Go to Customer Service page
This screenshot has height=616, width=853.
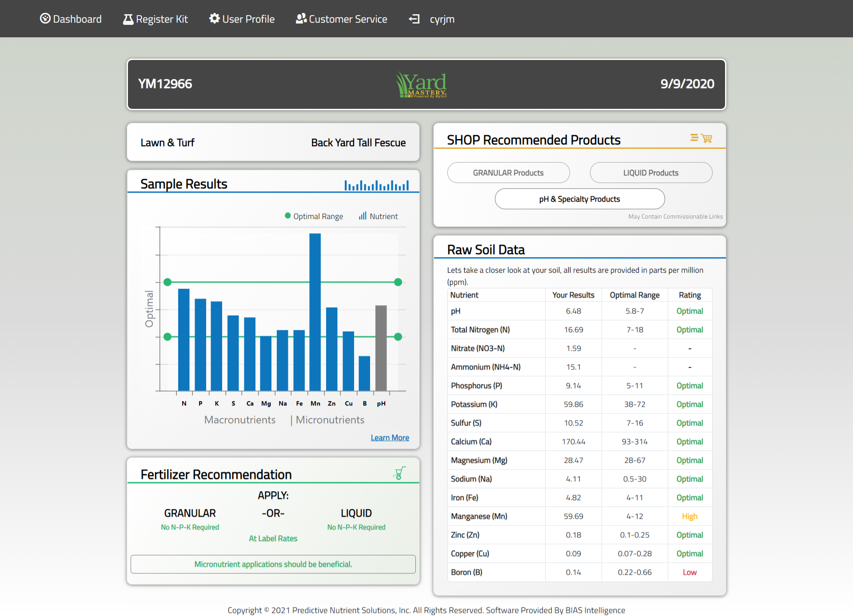pyautogui.click(x=347, y=19)
